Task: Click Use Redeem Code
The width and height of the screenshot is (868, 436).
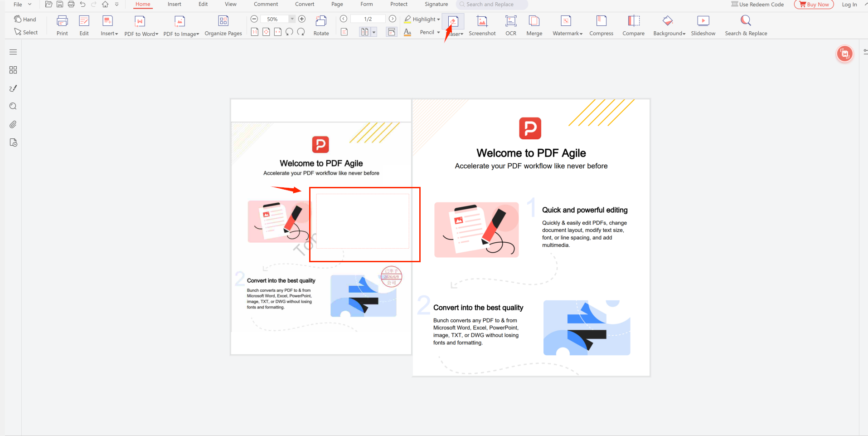Action: click(757, 5)
